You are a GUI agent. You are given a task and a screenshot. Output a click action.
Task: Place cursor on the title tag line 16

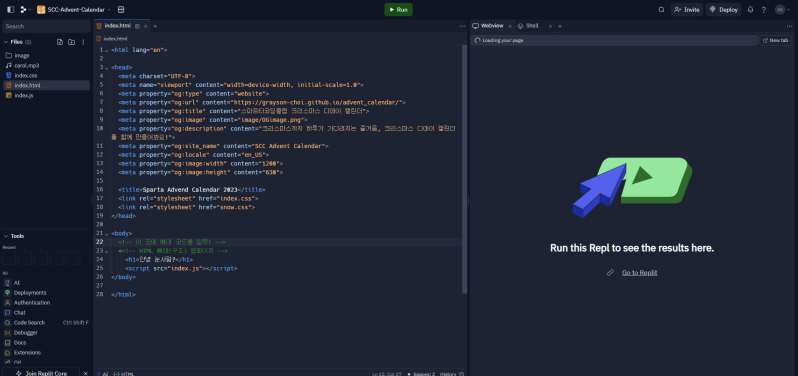191,189
